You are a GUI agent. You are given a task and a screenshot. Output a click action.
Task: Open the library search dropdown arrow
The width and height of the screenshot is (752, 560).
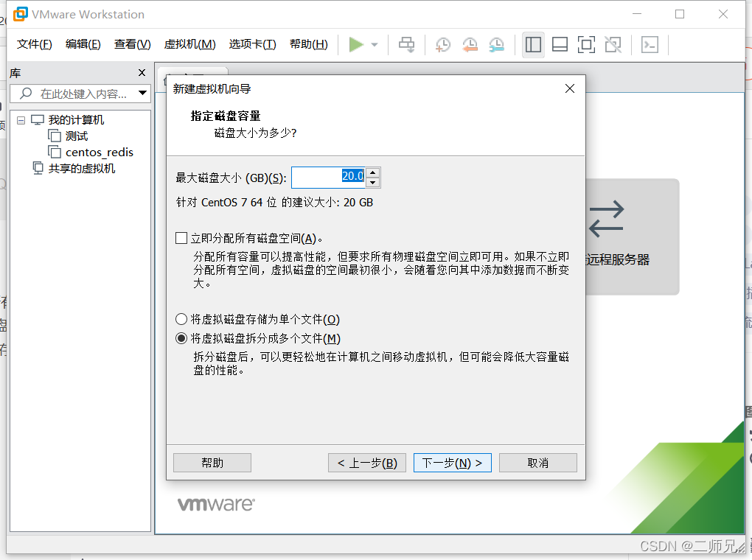click(x=143, y=93)
